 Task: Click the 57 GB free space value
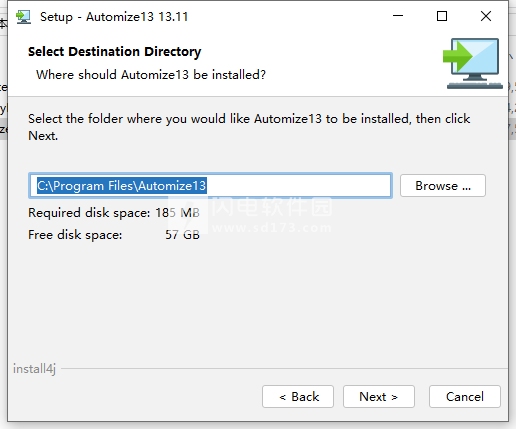click(182, 235)
